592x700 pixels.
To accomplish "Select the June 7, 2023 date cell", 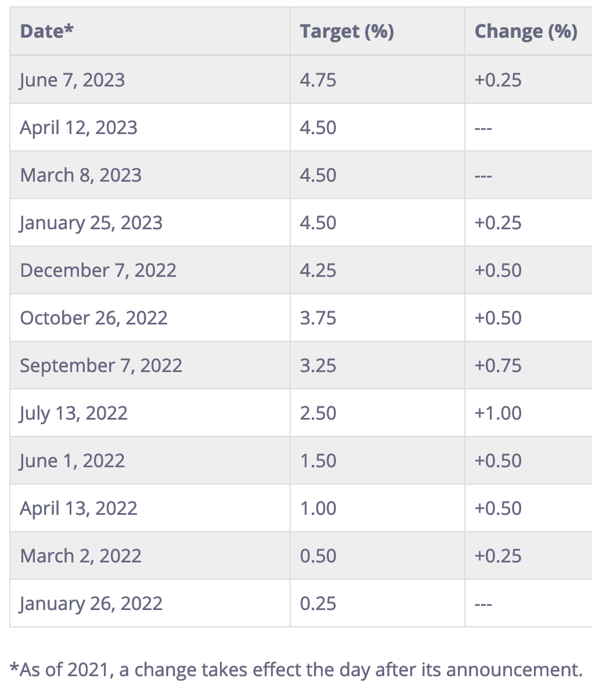I will pyautogui.click(x=150, y=80).
